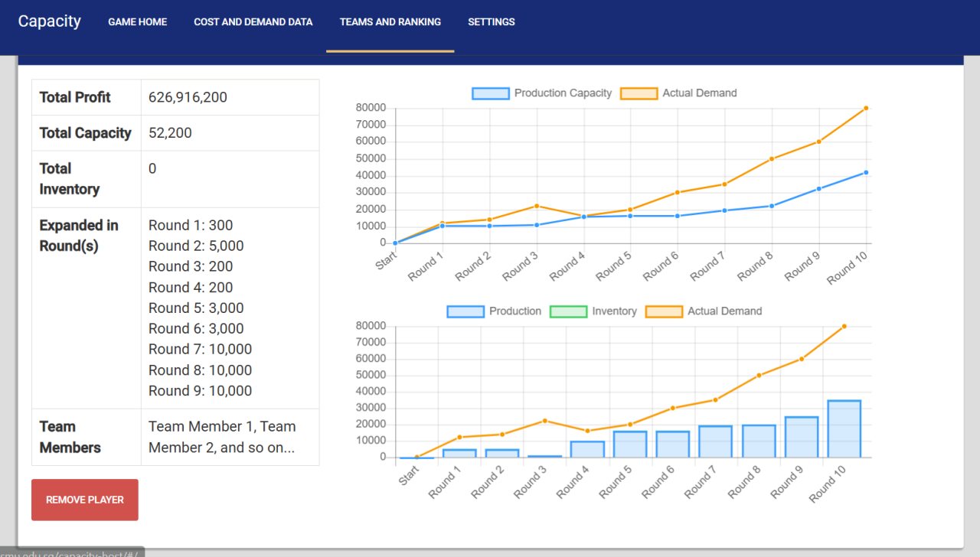Switch to Cost and Demand Data tab
Viewport: 980px width, 557px height.
point(253,22)
